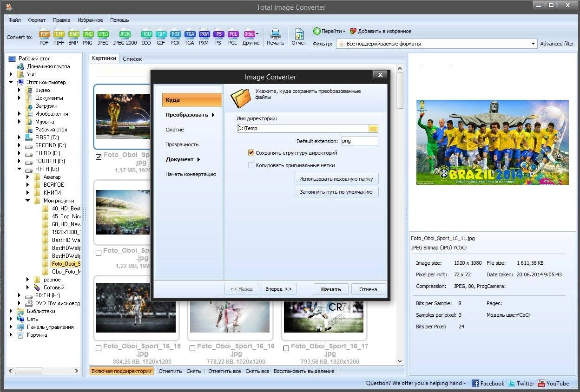This screenshot has width=580, height=392.
Task: Check Foto_Oboi_Sport_16_15 thumbnail checkbox
Action: coord(98,348)
